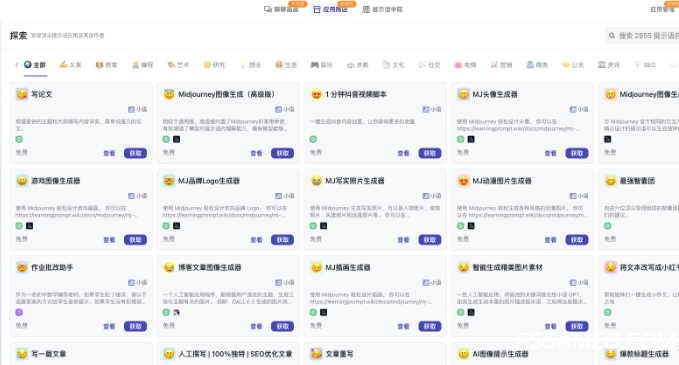Click 获取 on 游戏图像生成器 card
679x365 pixels.
click(x=135, y=239)
